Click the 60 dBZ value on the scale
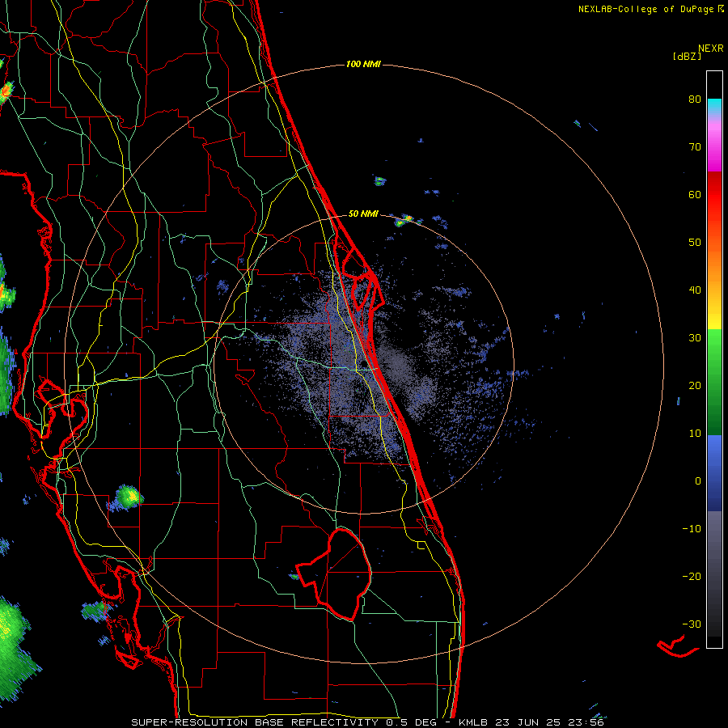This screenshot has width=728, height=728. (695, 194)
